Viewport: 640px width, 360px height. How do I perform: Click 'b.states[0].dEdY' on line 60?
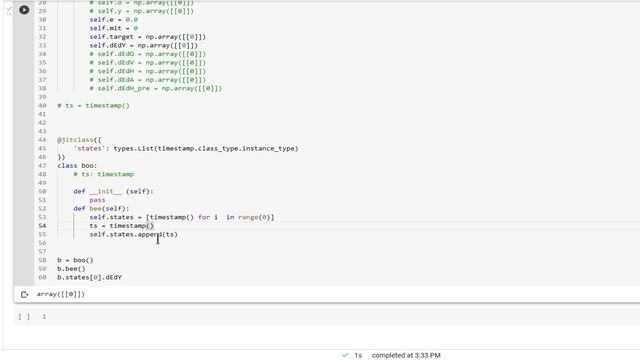(x=89, y=277)
